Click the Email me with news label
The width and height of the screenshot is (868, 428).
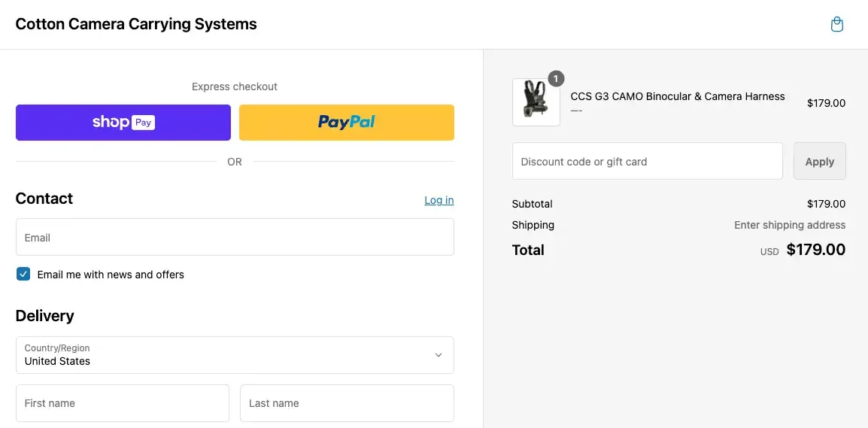(x=111, y=275)
